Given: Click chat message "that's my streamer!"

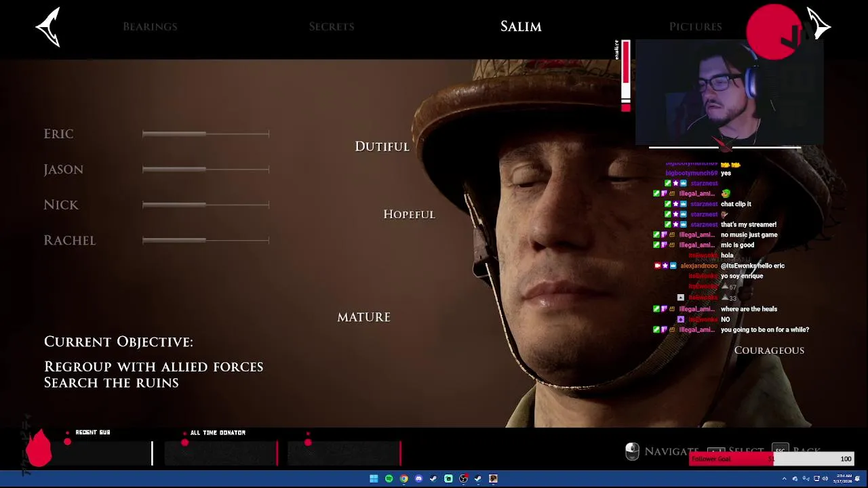Looking at the screenshot, I should point(749,224).
